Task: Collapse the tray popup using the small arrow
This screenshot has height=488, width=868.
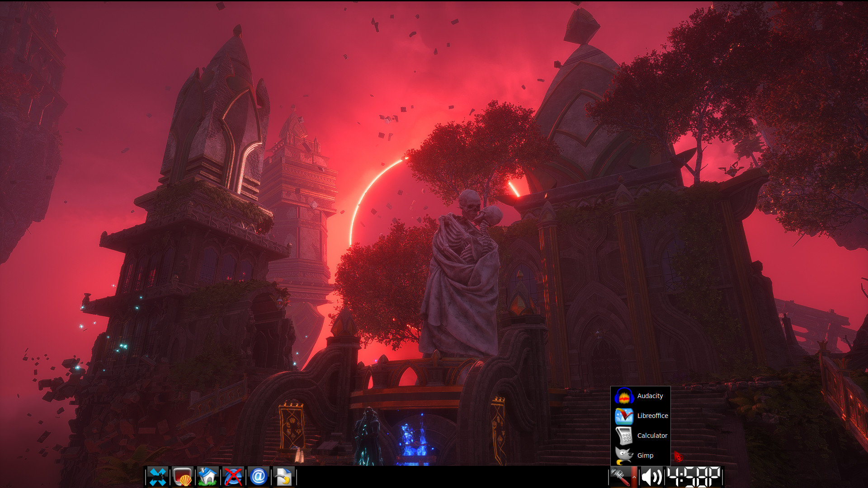Action: click(634, 477)
